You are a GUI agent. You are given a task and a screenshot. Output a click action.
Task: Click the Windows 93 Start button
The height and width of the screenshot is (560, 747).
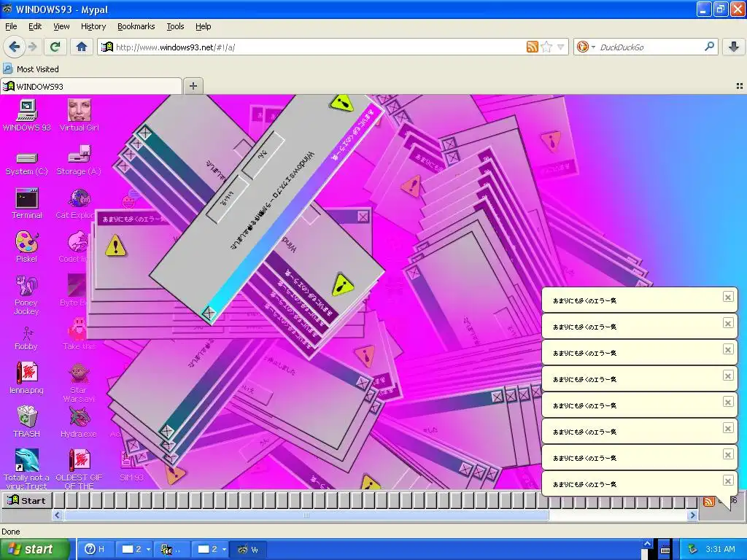[27, 500]
